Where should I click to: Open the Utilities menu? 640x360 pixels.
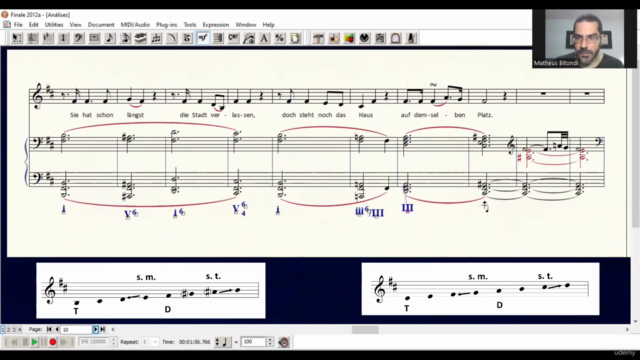54,25
